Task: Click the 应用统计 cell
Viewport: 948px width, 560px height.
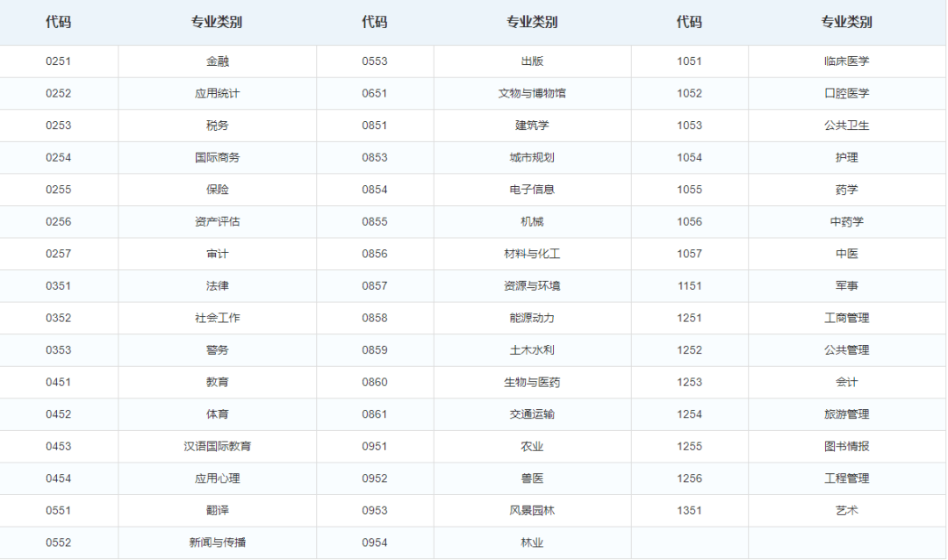Action: (x=217, y=93)
